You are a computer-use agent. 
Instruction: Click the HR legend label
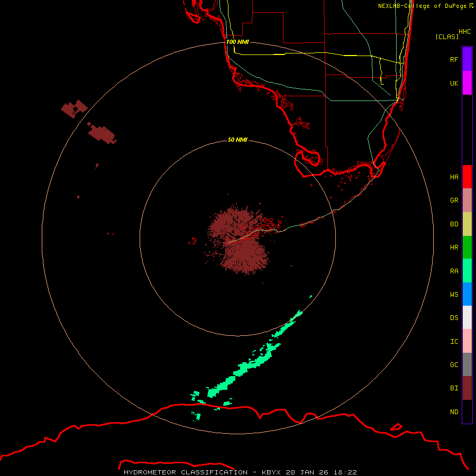pyautogui.click(x=454, y=248)
